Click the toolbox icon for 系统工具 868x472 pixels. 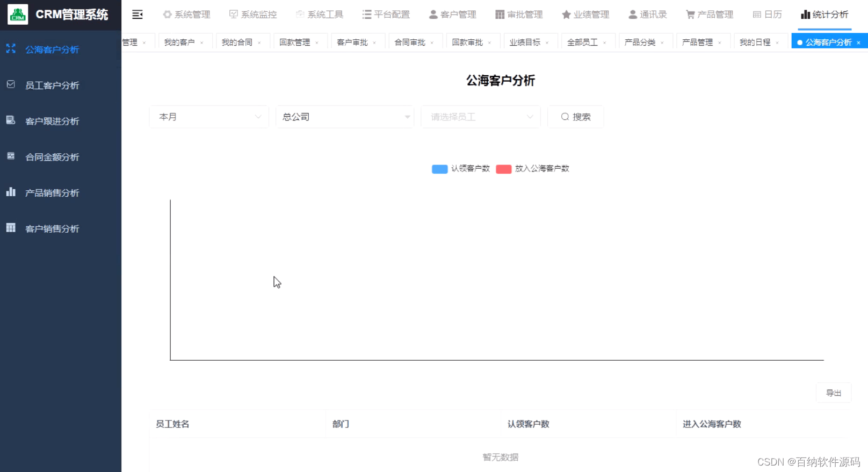point(300,15)
